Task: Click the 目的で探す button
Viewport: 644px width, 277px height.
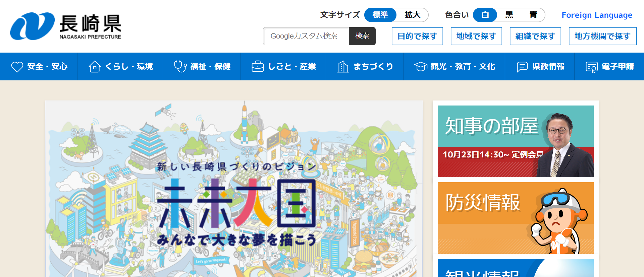Action: point(417,36)
